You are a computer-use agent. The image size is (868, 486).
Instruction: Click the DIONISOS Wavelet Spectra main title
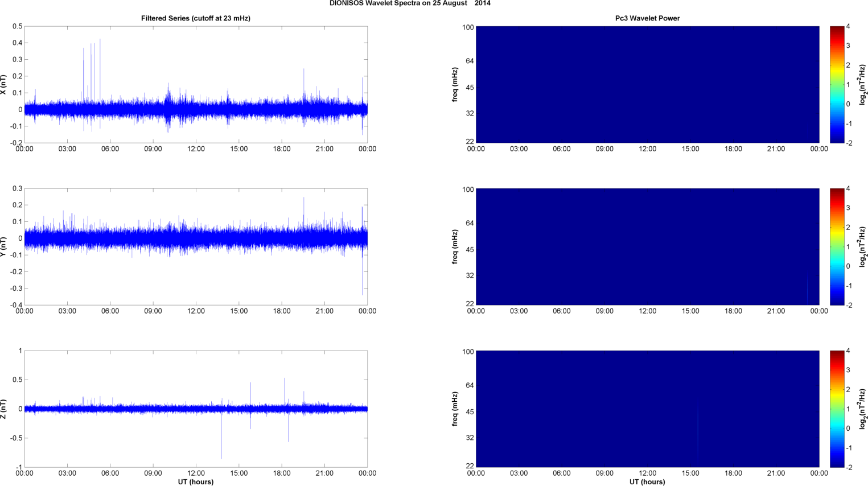(410, 3)
